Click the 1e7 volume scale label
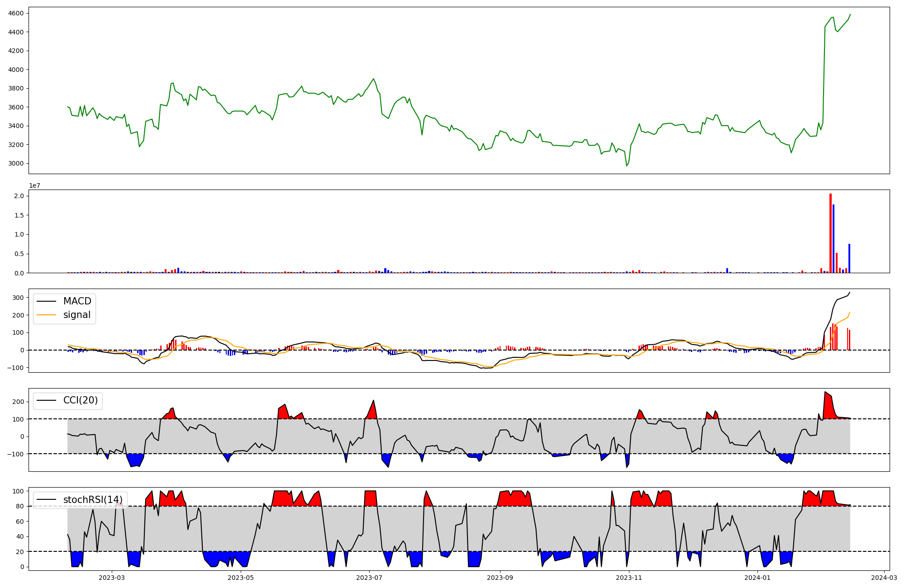Image resolution: width=905 pixels, height=588 pixels. point(34,185)
